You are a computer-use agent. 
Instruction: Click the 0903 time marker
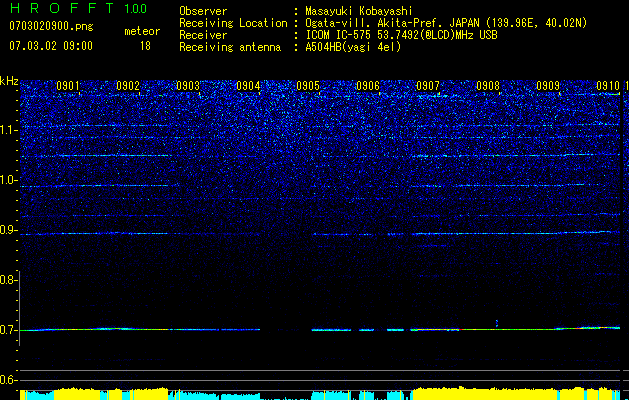(188, 86)
